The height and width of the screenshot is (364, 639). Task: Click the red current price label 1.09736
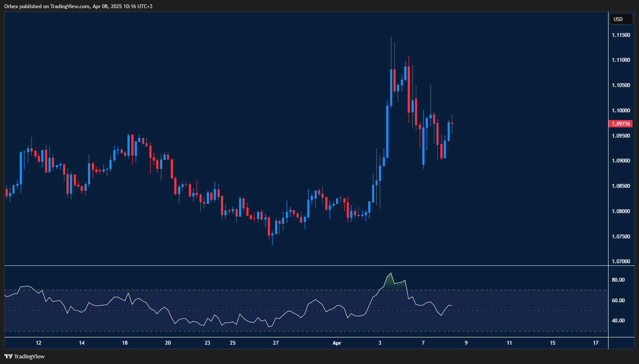(x=621, y=123)
